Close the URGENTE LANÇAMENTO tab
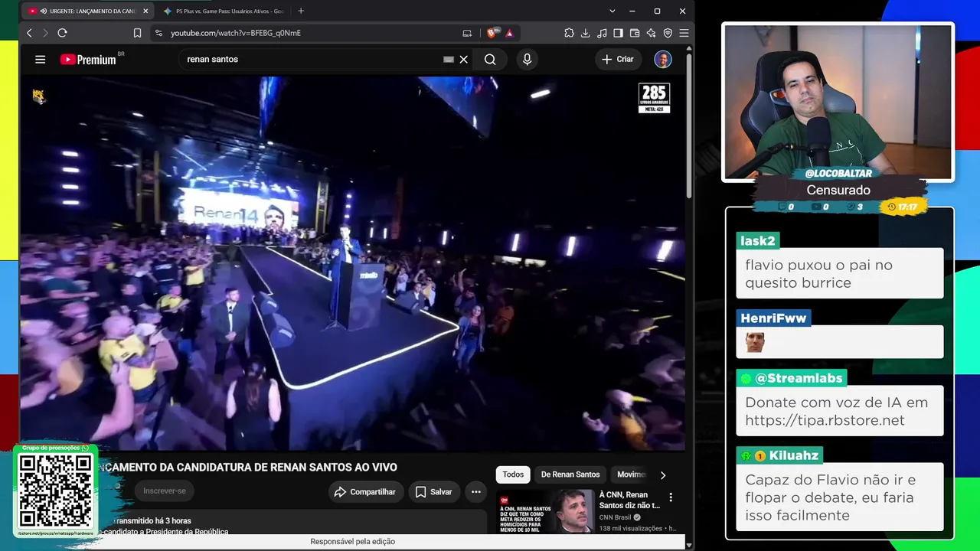This screenshot has height=551, width=980. (145, 11)
